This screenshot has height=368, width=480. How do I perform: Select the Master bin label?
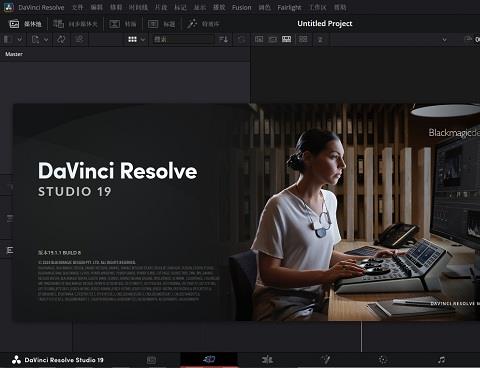point(14,54)
